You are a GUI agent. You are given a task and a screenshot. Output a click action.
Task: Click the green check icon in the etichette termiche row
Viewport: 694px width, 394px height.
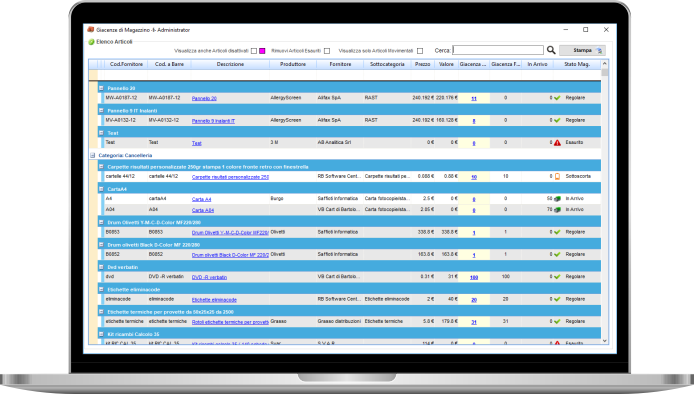tap(557, 321)
